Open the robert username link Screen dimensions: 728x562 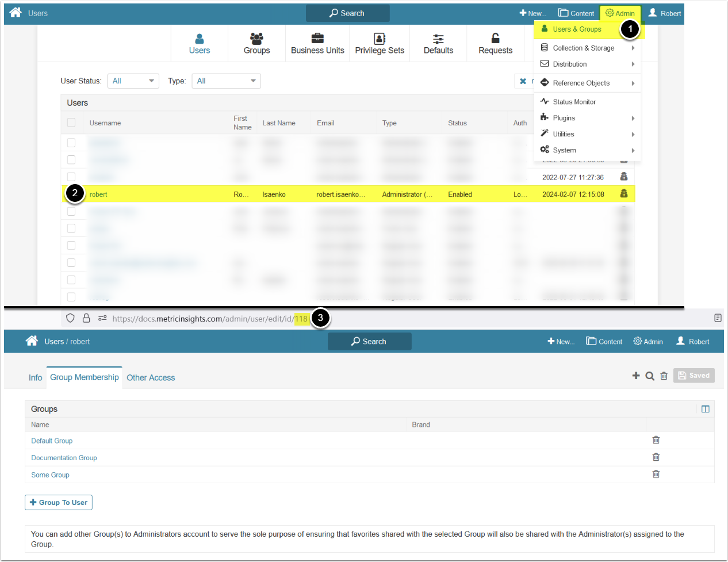(98, 194)
